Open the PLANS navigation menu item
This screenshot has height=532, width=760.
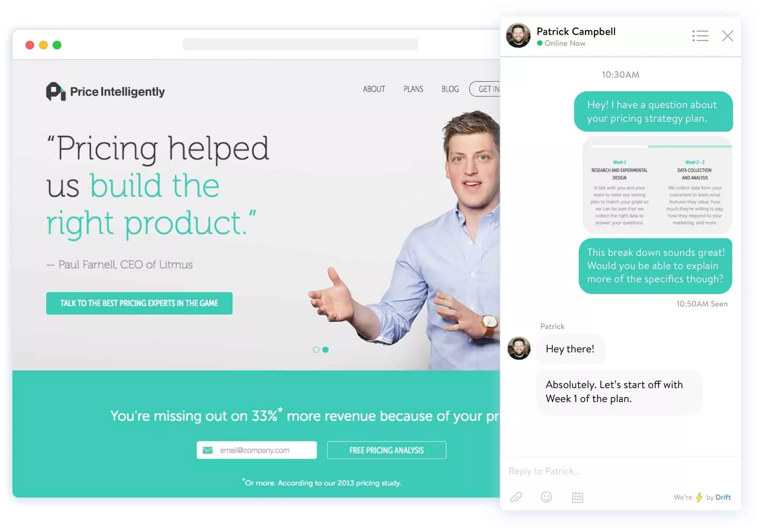414,89
